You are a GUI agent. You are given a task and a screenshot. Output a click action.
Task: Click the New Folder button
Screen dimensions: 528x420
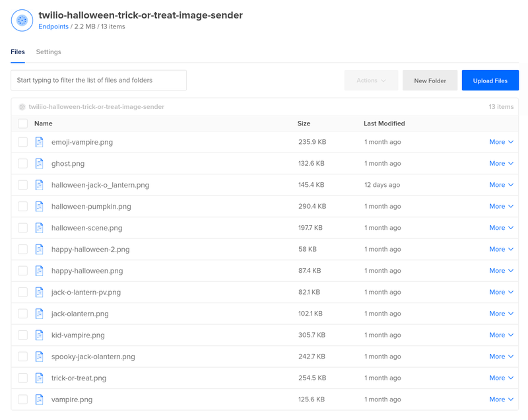pyautogui.click(x=430, y=81)
